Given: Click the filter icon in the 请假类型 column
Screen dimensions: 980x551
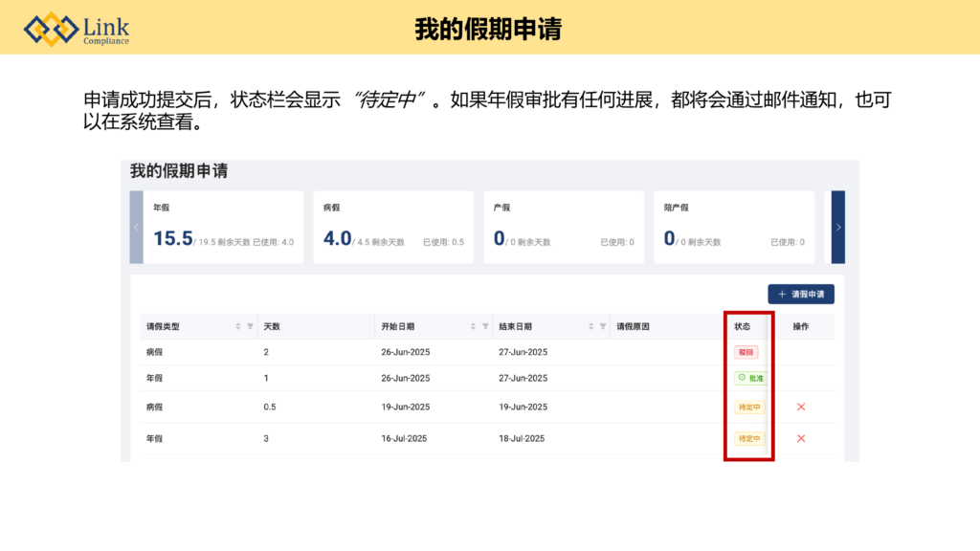Looking at the screenshot, I should [250, 327].
